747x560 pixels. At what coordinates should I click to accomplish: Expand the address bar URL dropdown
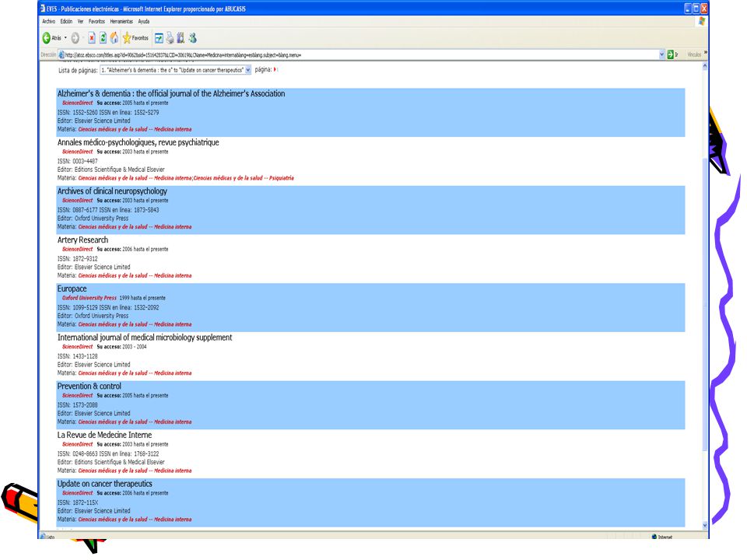661,54
